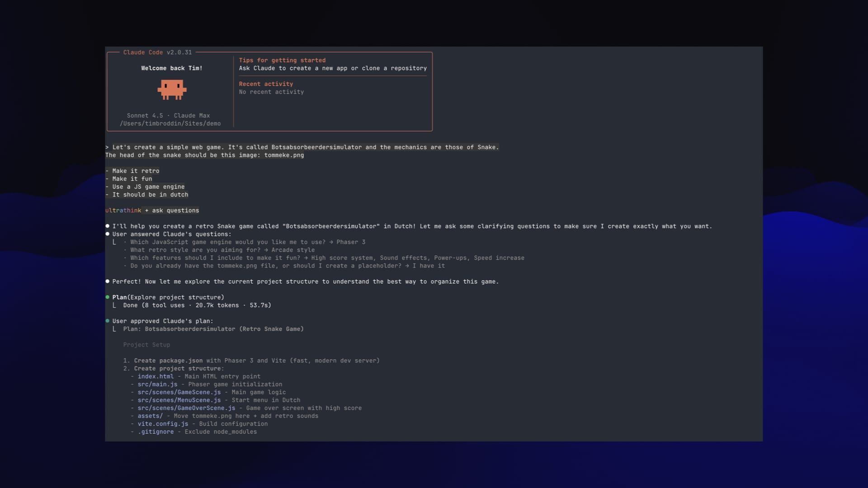Image resolution: width=868 pixels, height=488 pixels.
Task: Click the green bullet beside User approved Claude's plan
Action: (x=108, y=321)
